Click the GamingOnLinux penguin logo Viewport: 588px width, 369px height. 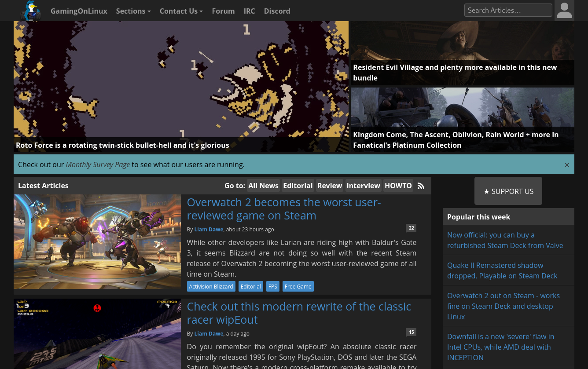pos(31,11)
